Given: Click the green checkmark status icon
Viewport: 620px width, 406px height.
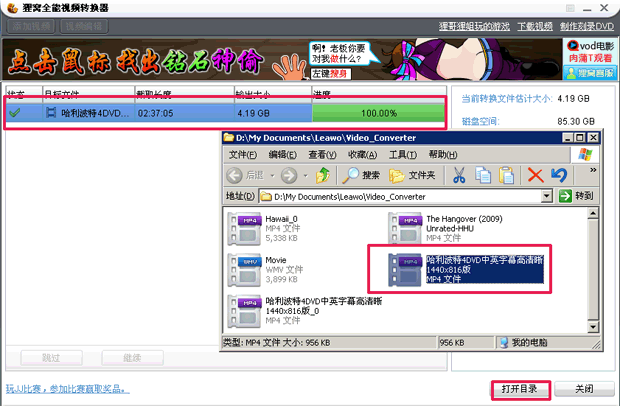Looking at the screenshot, I should pos(15,113).
